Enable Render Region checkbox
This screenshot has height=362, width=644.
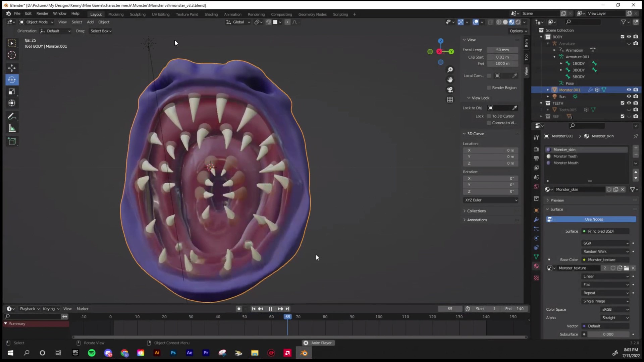(x=489, y=88)
